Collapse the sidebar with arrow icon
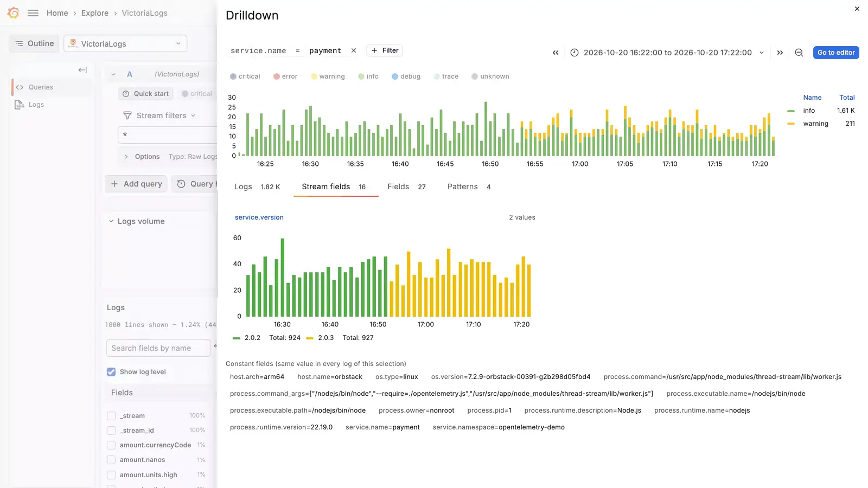The width and height of the screenshot is (868, 488). (x=82, y=70)
